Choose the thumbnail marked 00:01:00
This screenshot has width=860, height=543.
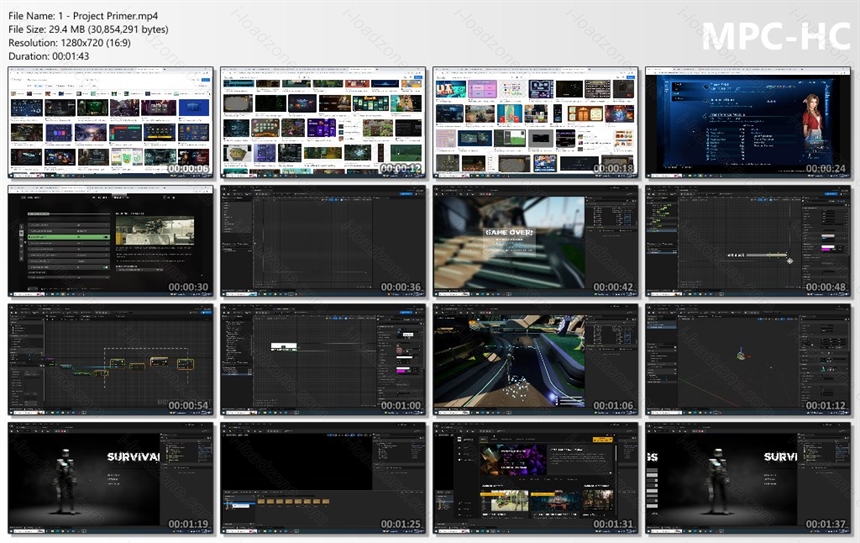click(323, 360)
